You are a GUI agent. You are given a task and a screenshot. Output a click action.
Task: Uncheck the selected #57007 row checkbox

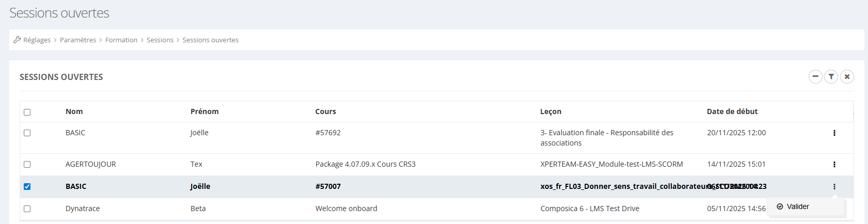click(x=27, y=187)
